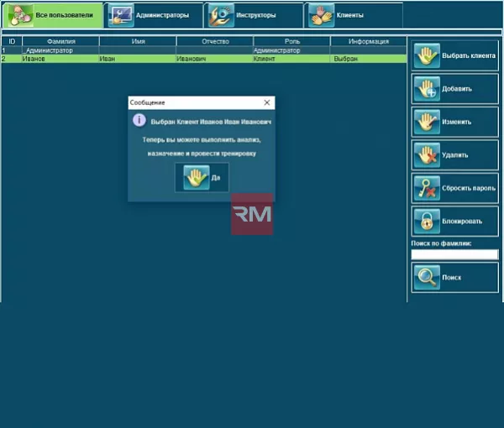The height and width of the screenshot is (428, 504).
Task: Click the Выбран Клиент Иванов Иван Иванович text
Action: [211, 122]
